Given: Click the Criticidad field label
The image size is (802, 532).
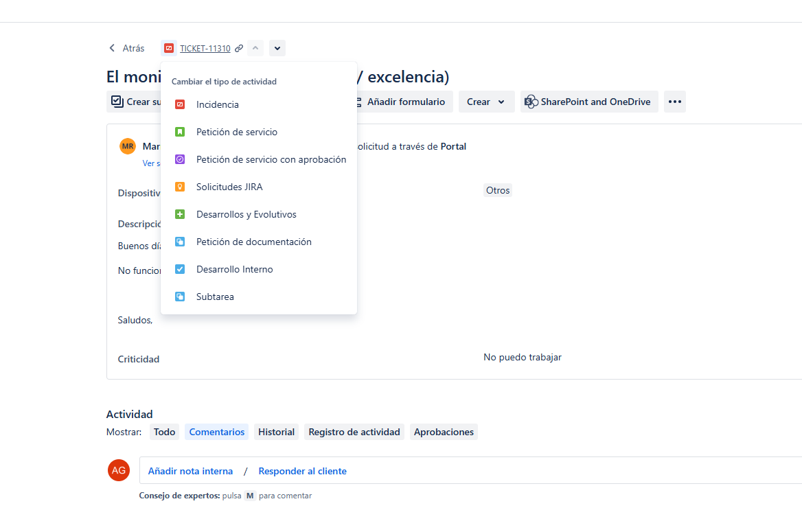Looking at the screenshot, I should pyautogui.click(x=139, y=359).
